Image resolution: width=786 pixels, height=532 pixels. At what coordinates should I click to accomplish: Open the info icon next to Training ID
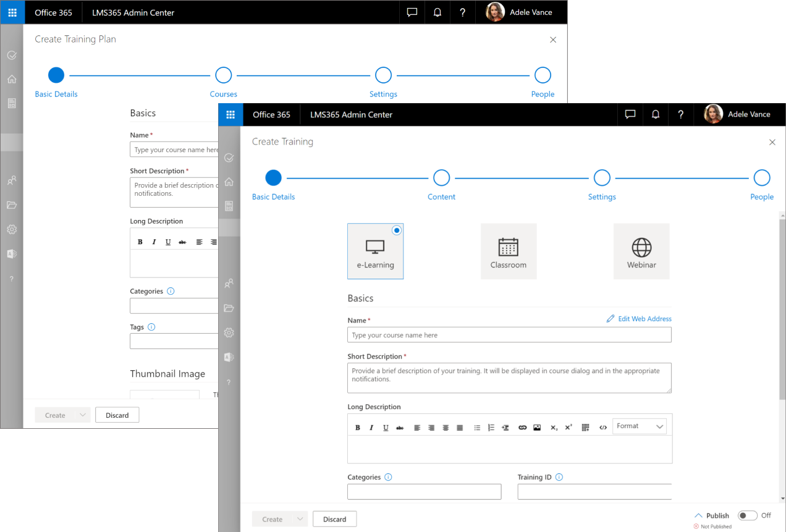click(559, 477)
